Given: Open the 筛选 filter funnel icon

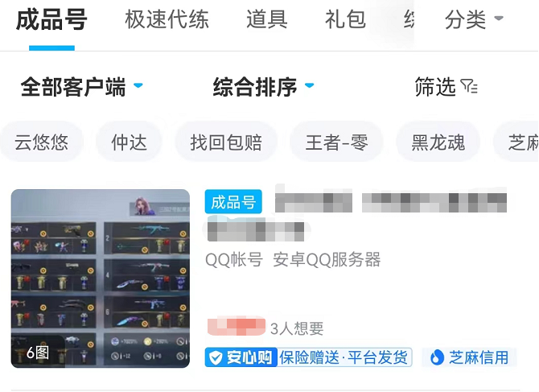Looking at the screenshot, I should point(469,86).
